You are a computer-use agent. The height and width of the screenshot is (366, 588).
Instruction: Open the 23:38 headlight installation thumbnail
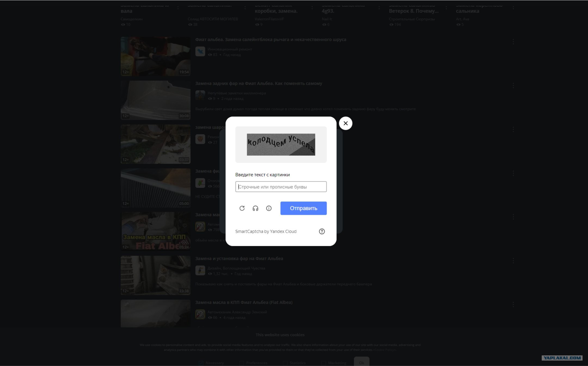tap(155, 275)
